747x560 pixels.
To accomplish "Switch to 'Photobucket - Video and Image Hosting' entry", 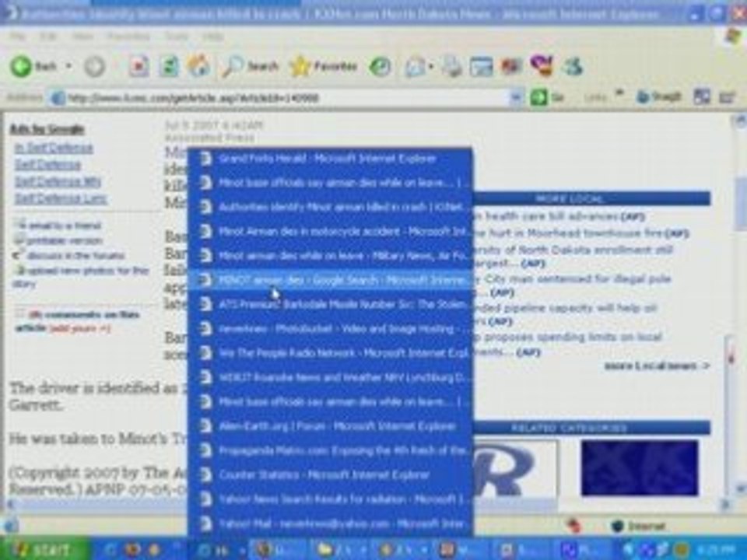I will pyautogui.click(x=330, y=328).
